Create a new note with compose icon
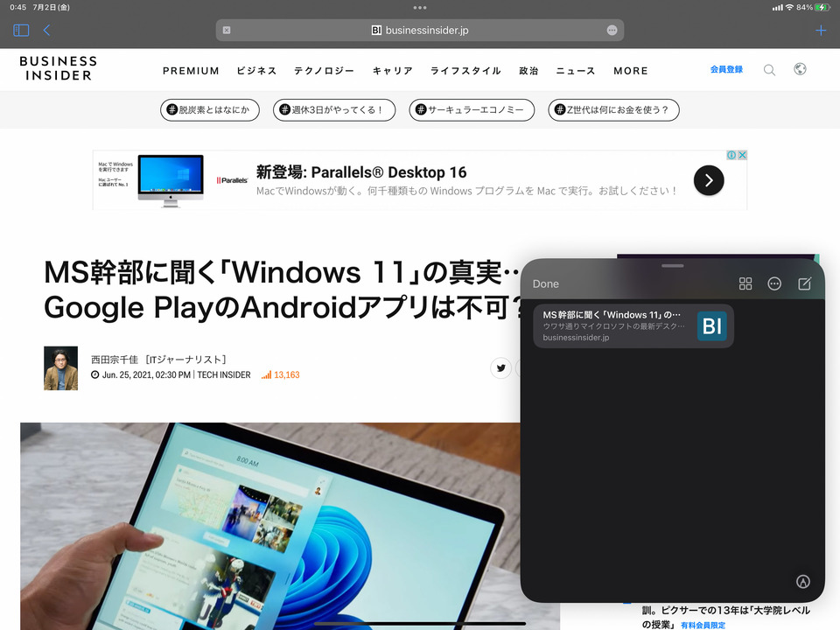 tap(805, 283)
